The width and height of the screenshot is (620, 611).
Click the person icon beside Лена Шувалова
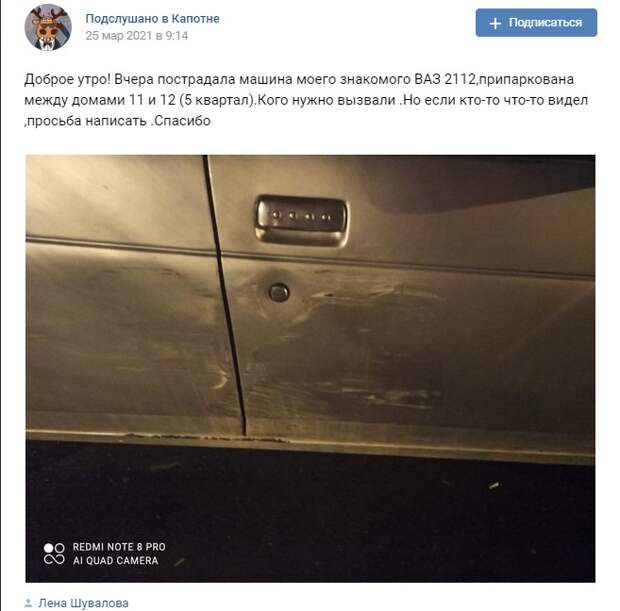(x=28, y=603)
